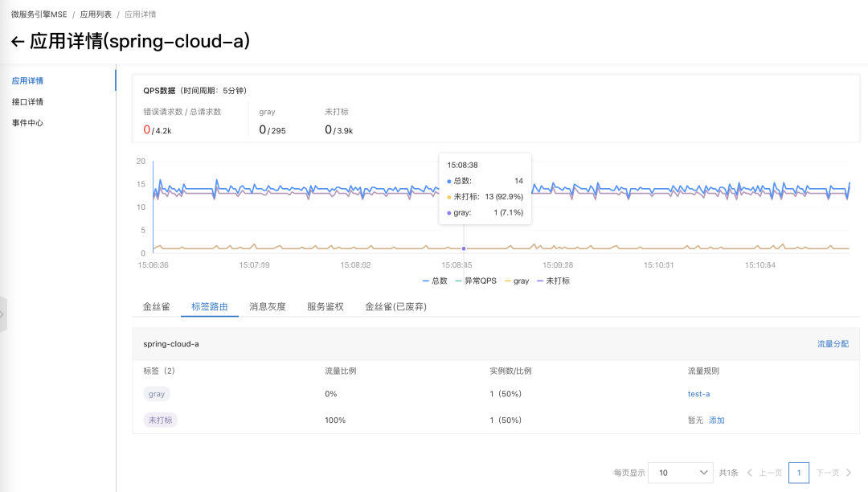Open the page size dropdown showing 10
The image size is (868, 492).
click(x=681, y=473)
